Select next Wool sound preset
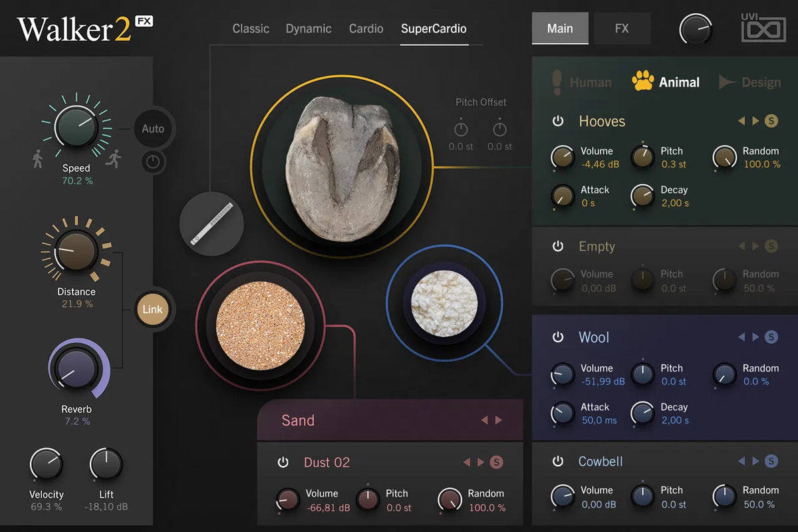This screenshot has width=798, height=532. click(x=755, y=337)
